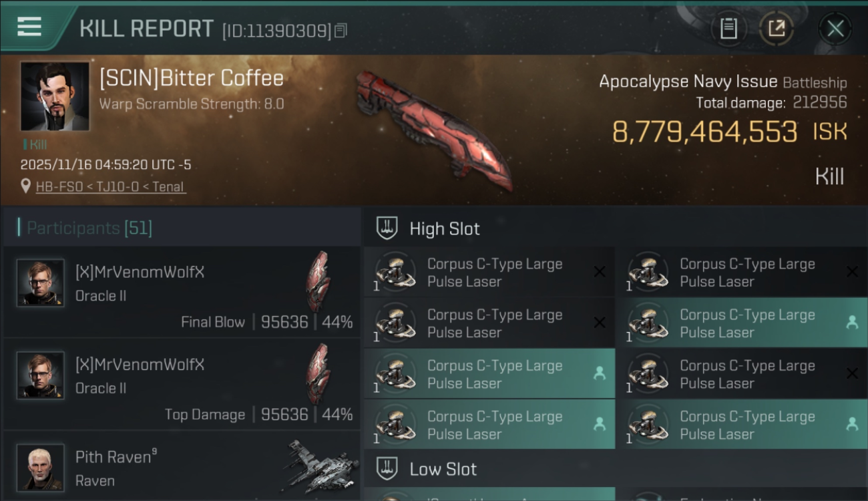View Bitter Coffee's character portrait
Viewport: 868px width, 501px height.
(x=55, y=96)
